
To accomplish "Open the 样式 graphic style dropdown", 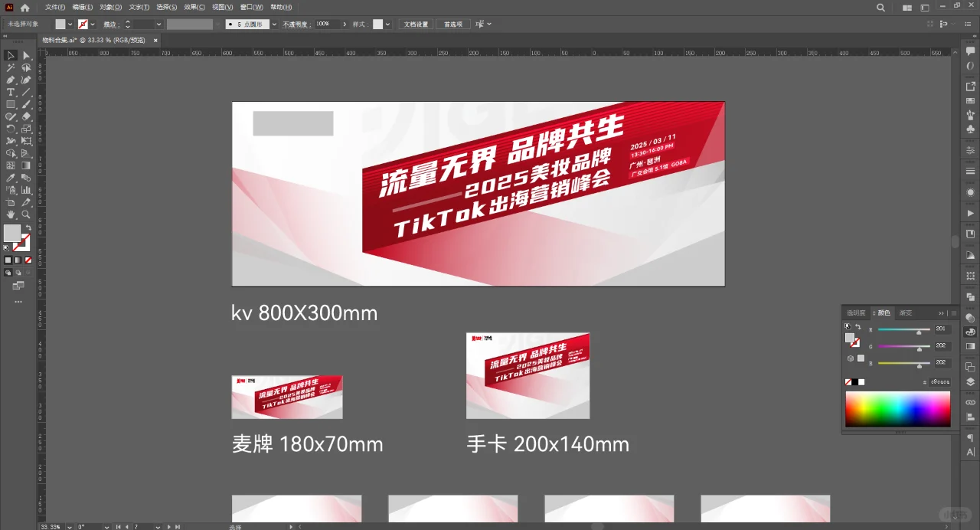I will 388,24.
